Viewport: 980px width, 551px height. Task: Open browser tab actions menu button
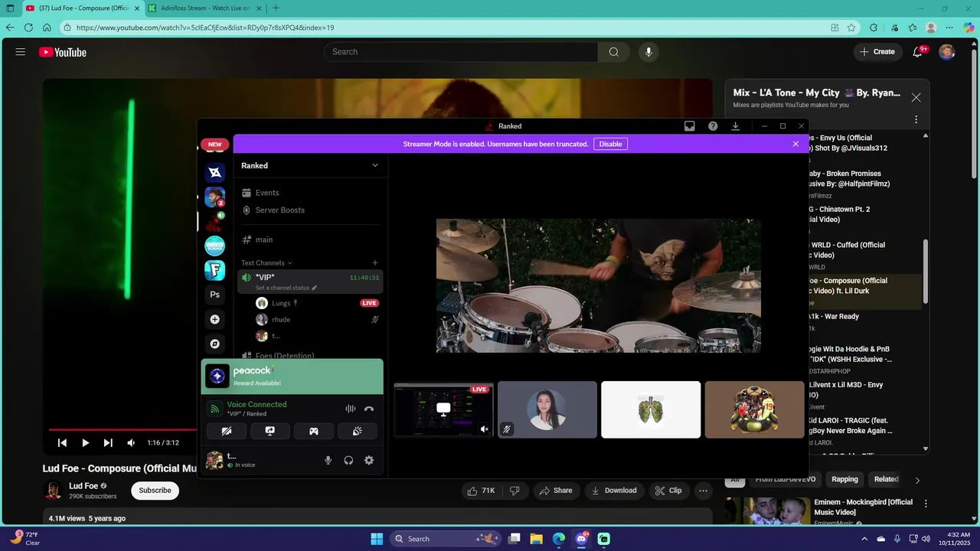point(10,8)
